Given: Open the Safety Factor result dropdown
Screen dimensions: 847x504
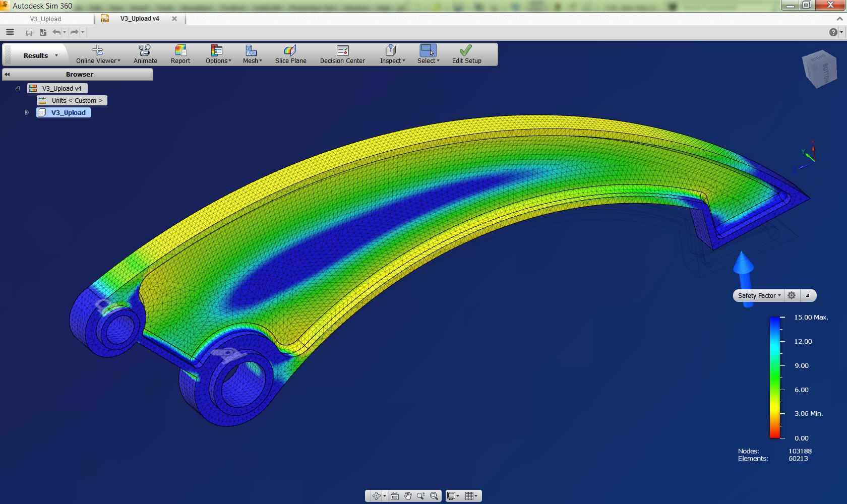Looking at the screenshot, I should coord(759,296).
